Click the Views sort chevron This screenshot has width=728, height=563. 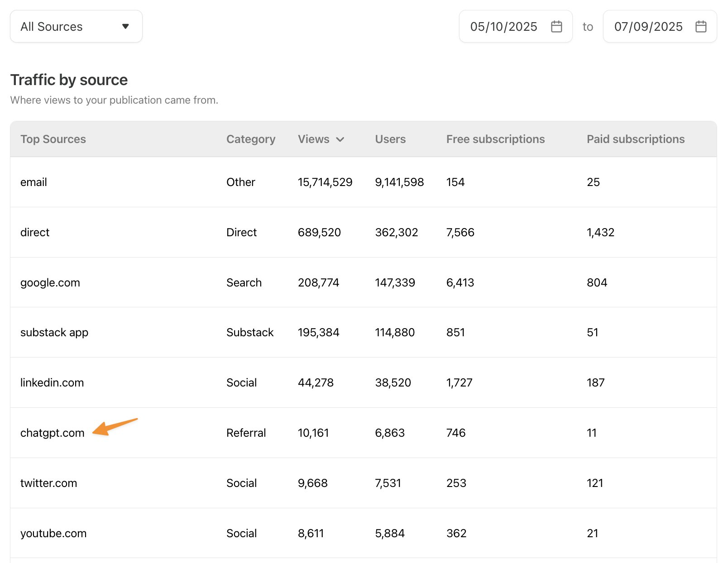[x=340, y=139]
